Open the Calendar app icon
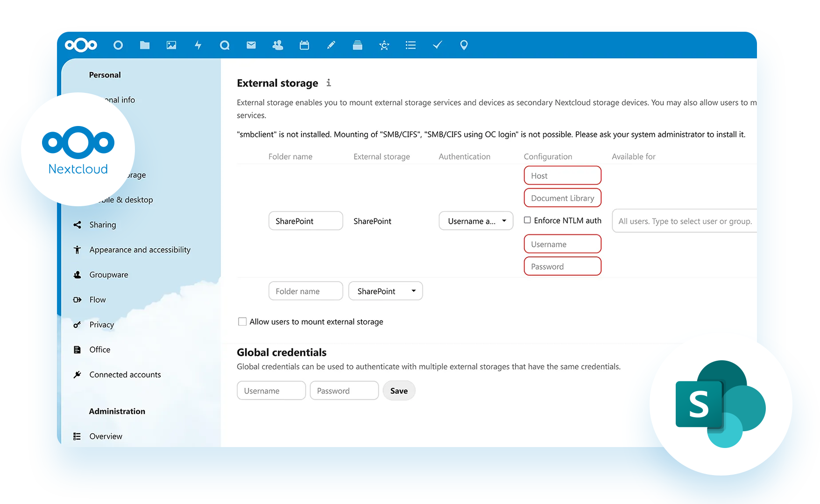 [x=304, y=45]
